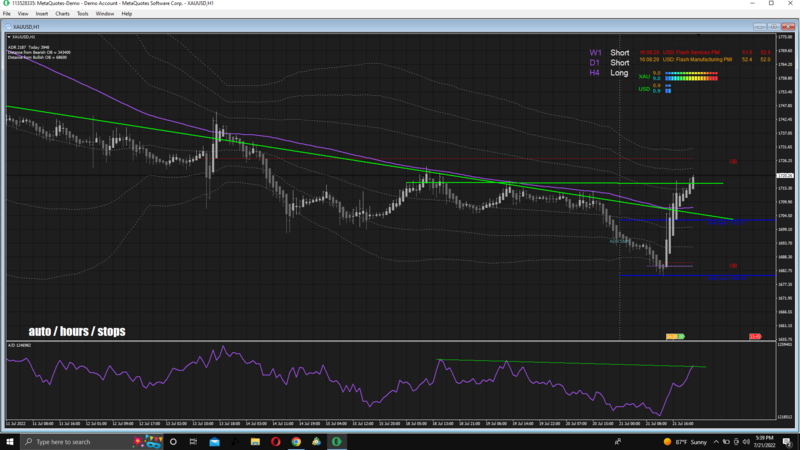
Task: Open the weather widget showing 87°F Sunny
Action: click(x=685, y=442)
